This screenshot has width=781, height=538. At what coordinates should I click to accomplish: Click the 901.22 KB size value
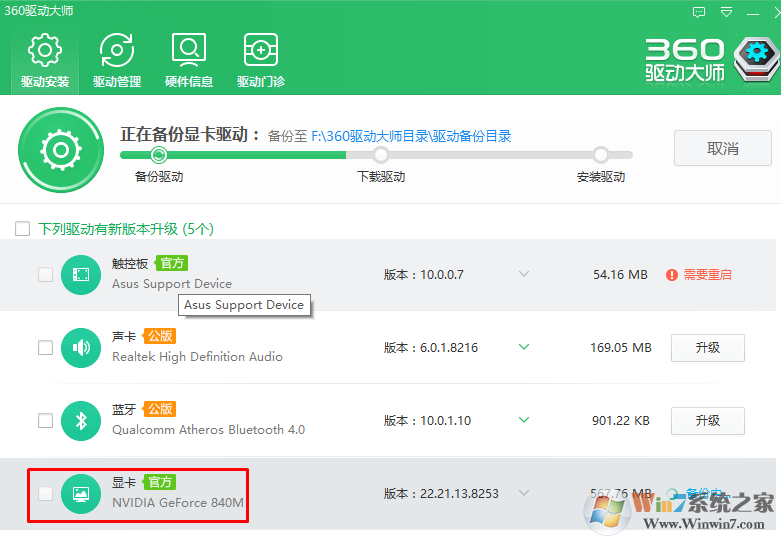[x=621, y=420]
